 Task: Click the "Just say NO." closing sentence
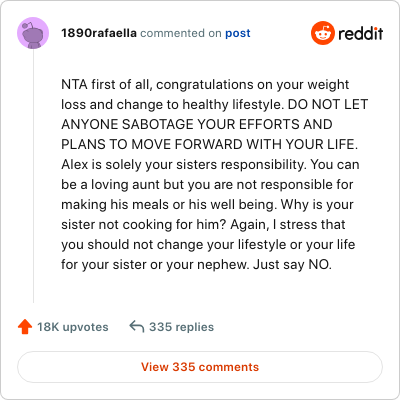(x=292, y=265)
